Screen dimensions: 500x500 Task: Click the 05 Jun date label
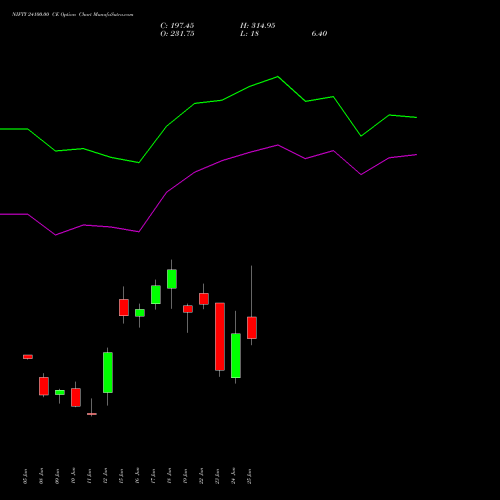[x=26, y=476]
